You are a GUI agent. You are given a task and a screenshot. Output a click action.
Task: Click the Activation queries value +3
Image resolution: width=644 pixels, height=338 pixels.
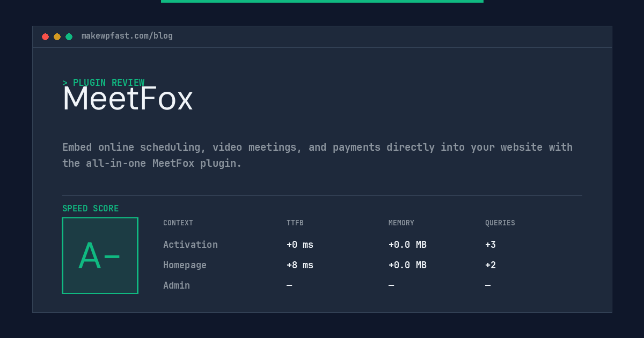click(491, 245)
